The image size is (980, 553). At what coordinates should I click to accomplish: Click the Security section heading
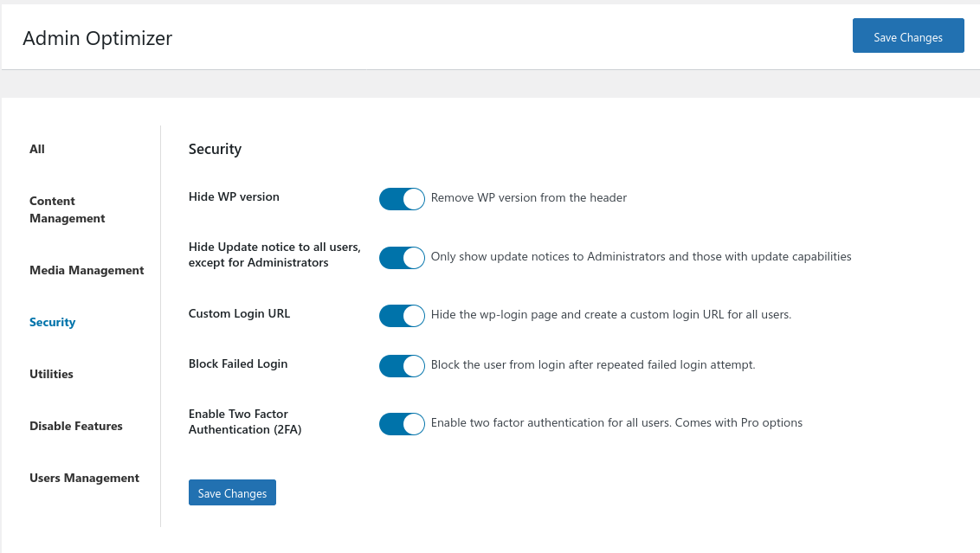[215, 149]
